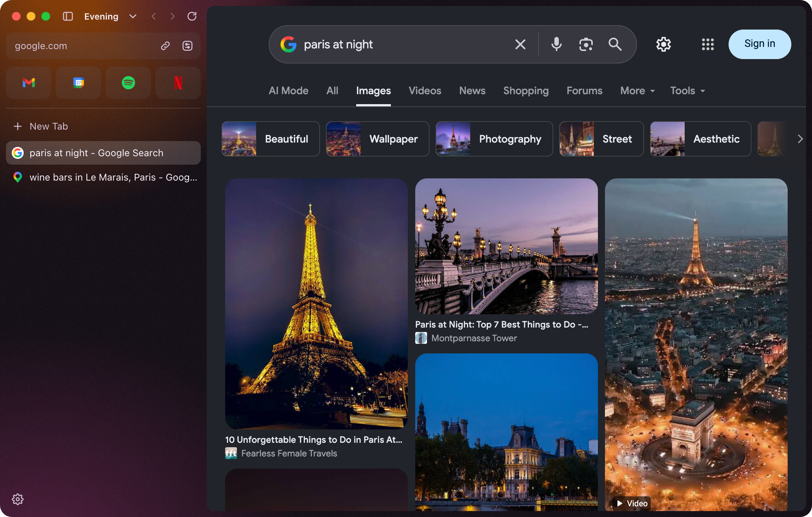Open site controls icon in address bar
Screen dimensions: 812x517
click(187, 46)
